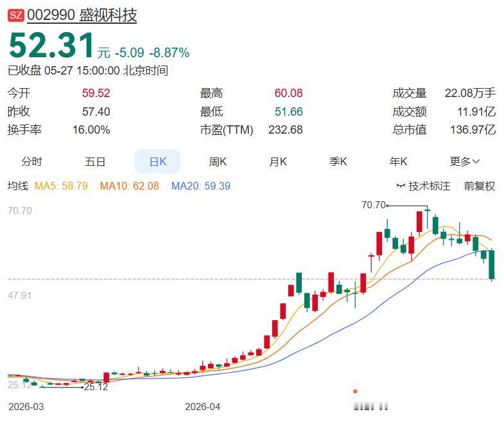The height and width of the screenshot is (421, 504).
Task: Open the 前复权 adjustment option
Action: tap(479, 186)
